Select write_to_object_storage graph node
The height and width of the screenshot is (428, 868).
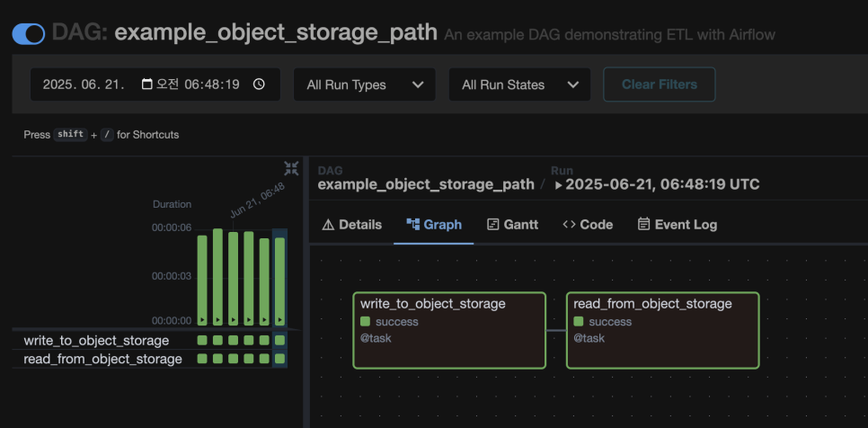pyautogui.click(x=449, y=331)
